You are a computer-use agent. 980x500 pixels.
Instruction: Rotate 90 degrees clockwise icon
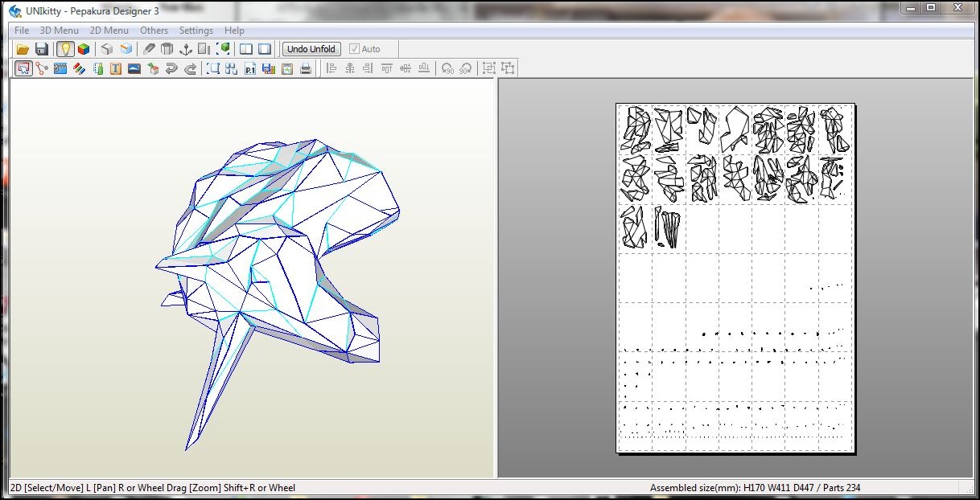point(465,68)
